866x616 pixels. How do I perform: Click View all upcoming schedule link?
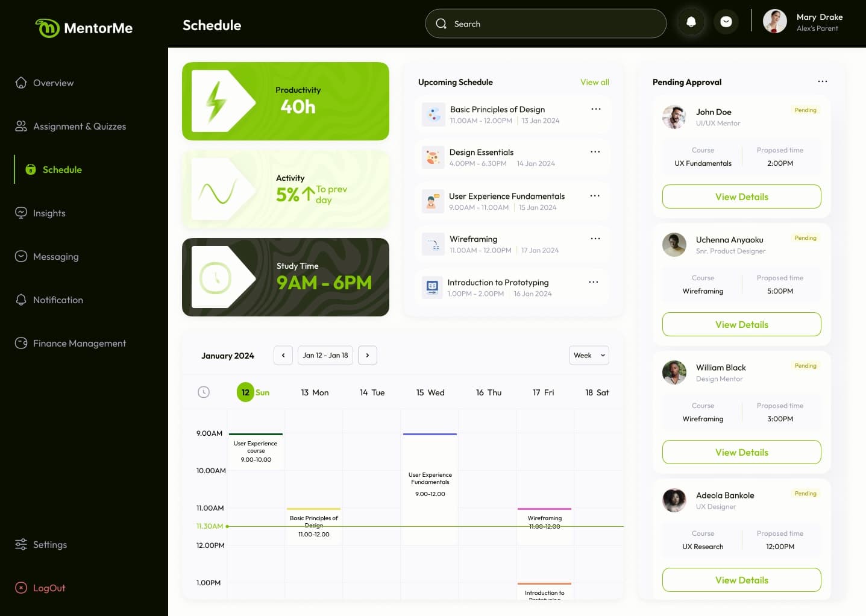[x=594, y=82]
